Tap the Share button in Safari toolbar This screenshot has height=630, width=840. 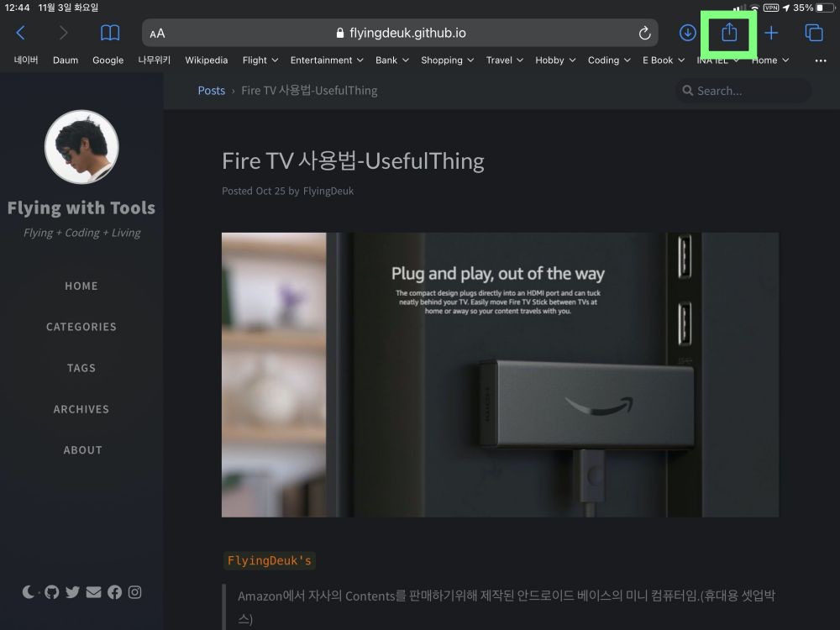729,34
